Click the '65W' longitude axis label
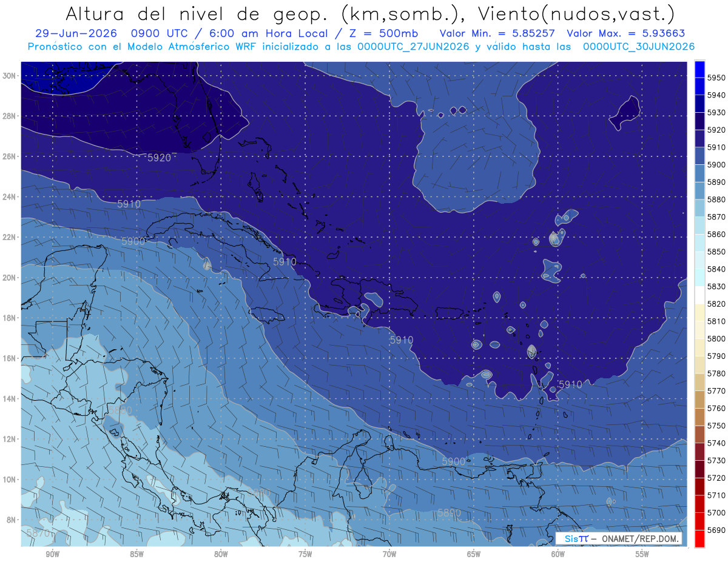 click(474, 555)
